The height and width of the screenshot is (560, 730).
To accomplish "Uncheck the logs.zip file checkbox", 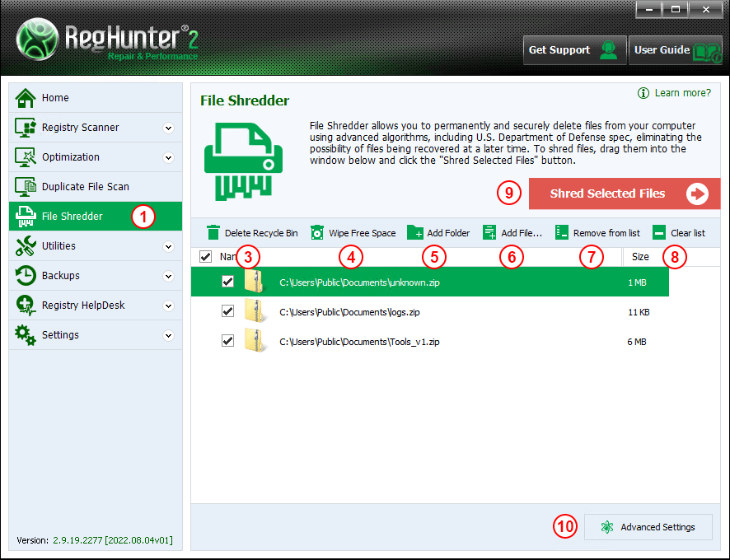I will pyautogui.click(x=228, y=312).
